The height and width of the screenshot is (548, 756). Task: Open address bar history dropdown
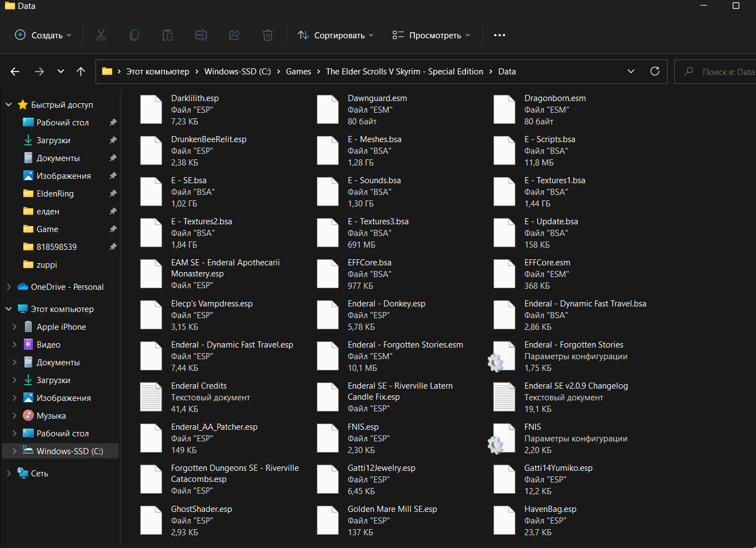point(631,71)
